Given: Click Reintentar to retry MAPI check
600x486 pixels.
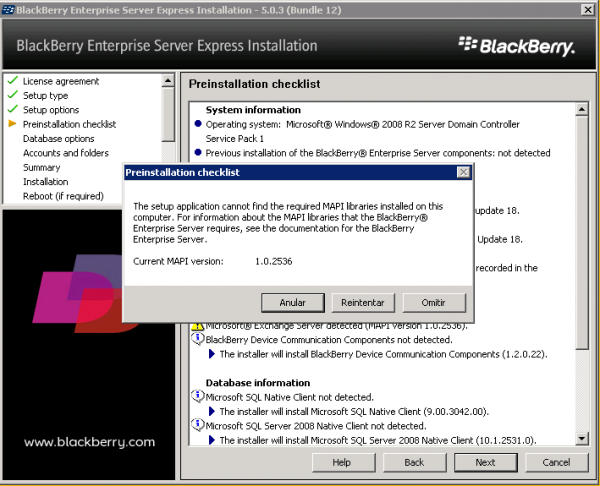Looking at the screenshot, I should 363,303.
